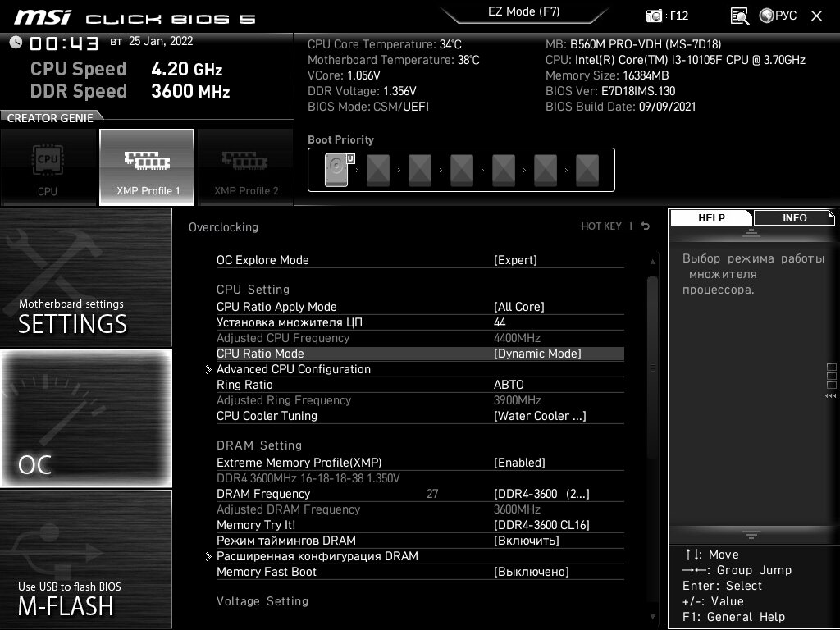The width and height of the screenshot is (840, 630).
Task: Click the DDR4 3600MHz 16-18-18-38 1.350V text
Action: 308,478
